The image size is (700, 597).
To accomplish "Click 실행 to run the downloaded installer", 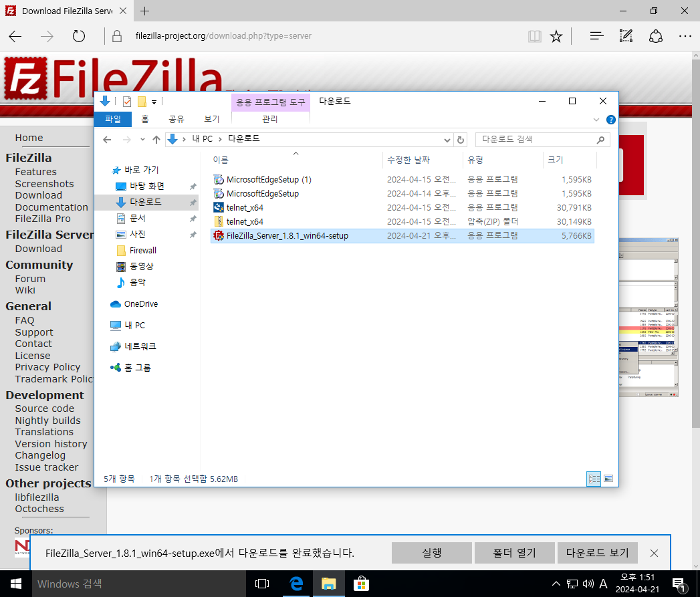I will click(432, 553).
